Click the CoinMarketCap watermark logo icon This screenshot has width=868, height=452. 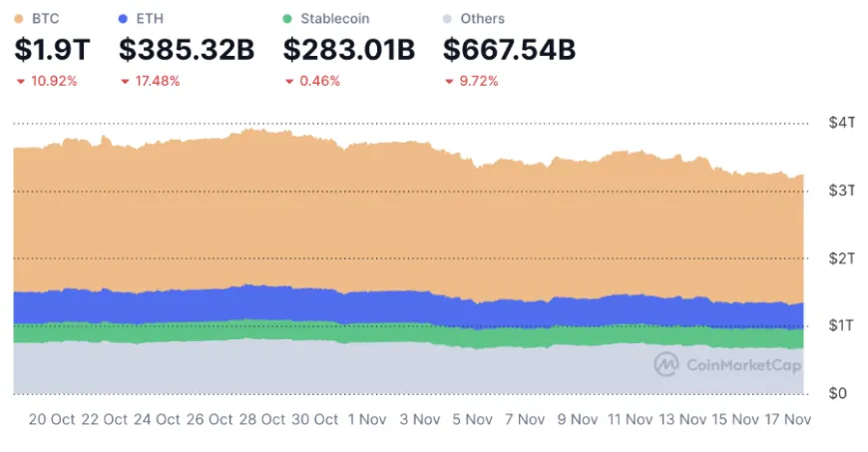click(x=666, y=364)
